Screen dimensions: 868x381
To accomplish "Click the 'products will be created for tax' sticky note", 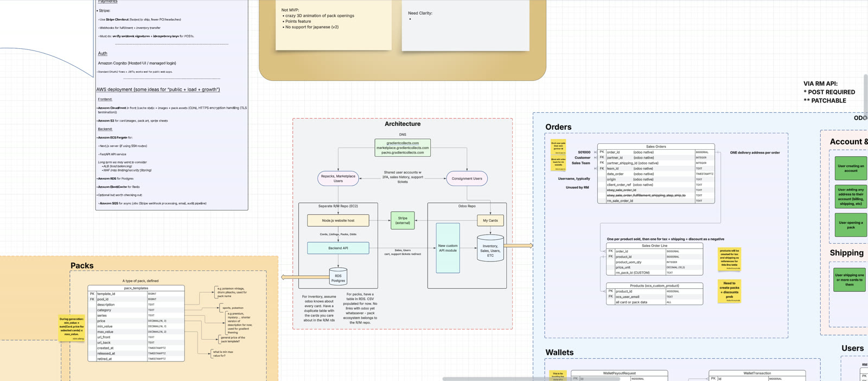I will (x=729, y=259).
